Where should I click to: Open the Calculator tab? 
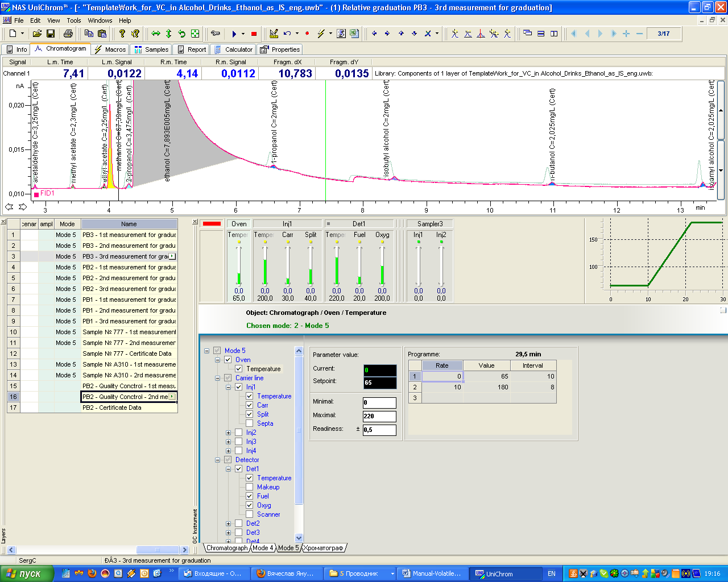233,49
